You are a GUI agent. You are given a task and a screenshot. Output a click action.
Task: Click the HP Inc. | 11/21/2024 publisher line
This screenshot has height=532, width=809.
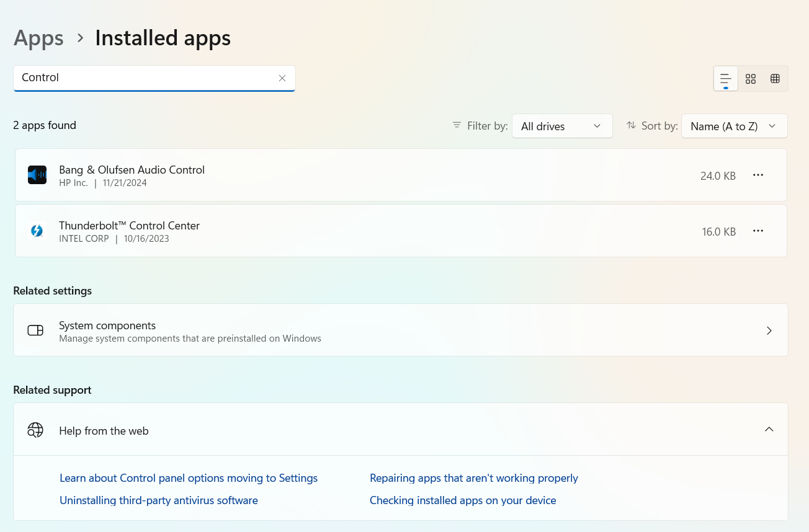click(x=103, y=183)
